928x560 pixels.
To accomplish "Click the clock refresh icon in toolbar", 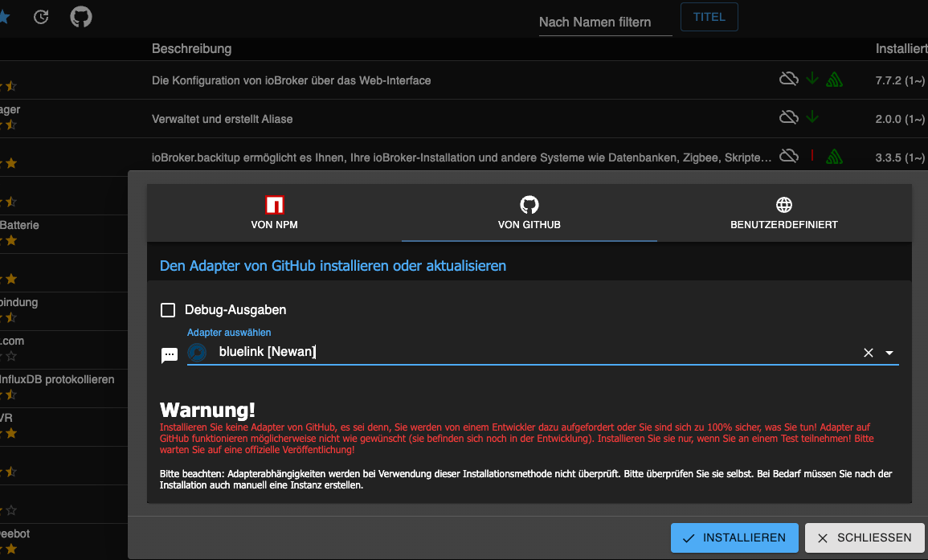I will tap(41, 17).
